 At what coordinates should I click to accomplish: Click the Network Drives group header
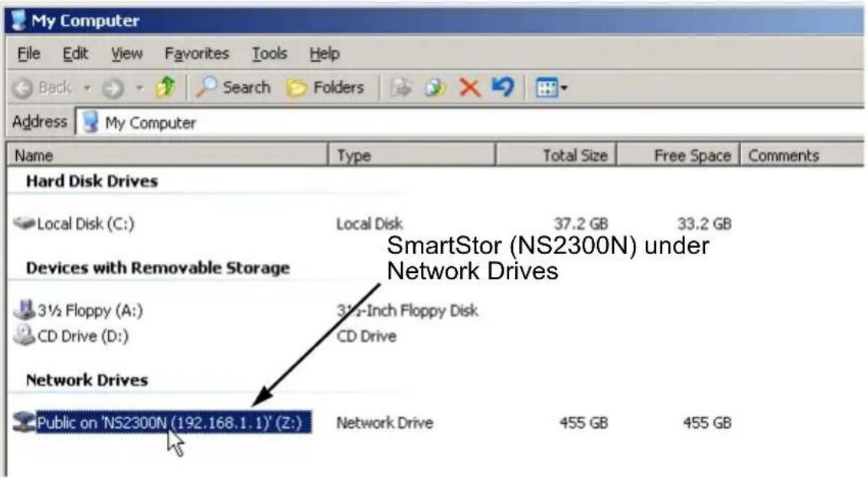87,381
